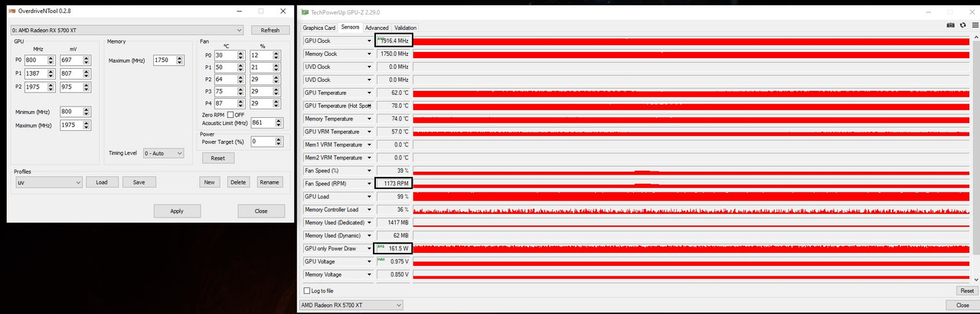Click the GPU-Z refresh arrows icon
The height and width of the screenshot is (314, 980).
[963, 25]
